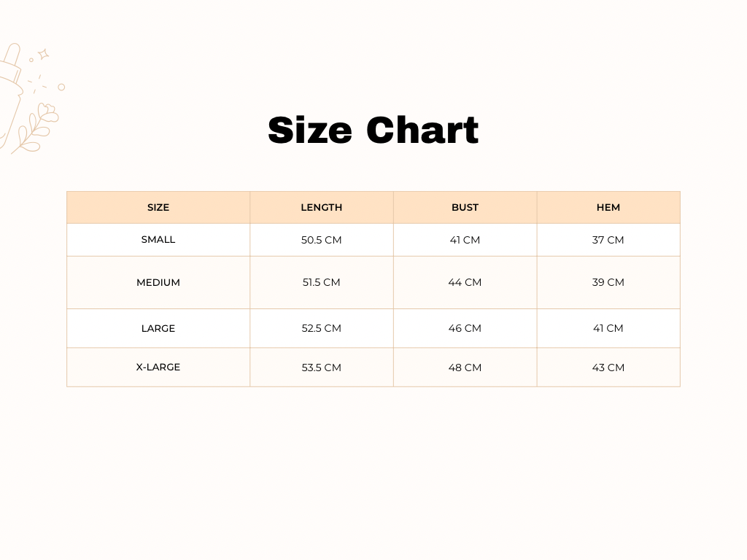Click the BUST column header
Viewport: 747px width, 560px height.
click(465, 207)
